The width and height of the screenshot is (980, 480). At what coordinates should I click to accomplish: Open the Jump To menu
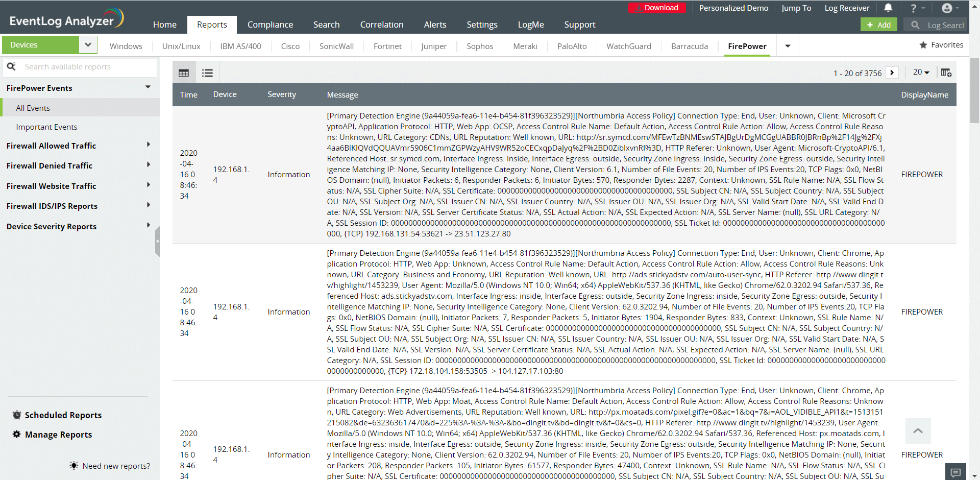point(796,8)
